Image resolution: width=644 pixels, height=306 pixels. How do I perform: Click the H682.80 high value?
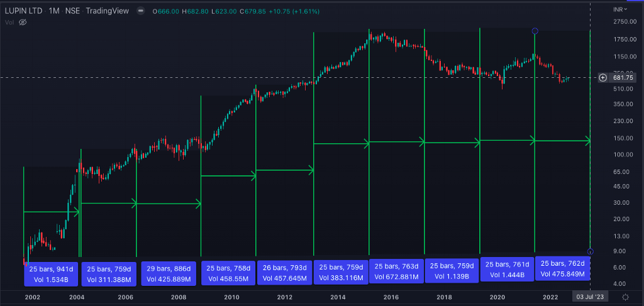pyautogui.click(x=195, y=11)
